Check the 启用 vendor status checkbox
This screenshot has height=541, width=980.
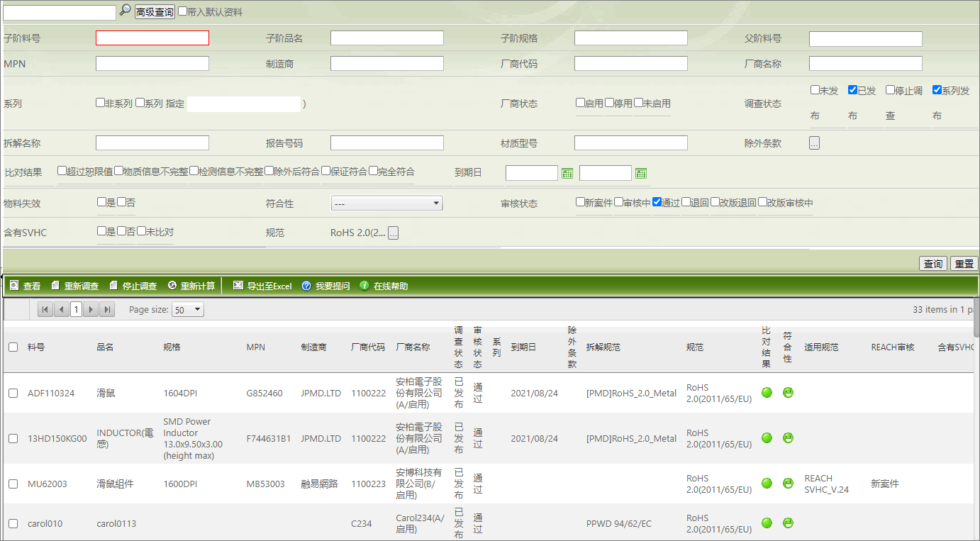click(x=580, y=103)
